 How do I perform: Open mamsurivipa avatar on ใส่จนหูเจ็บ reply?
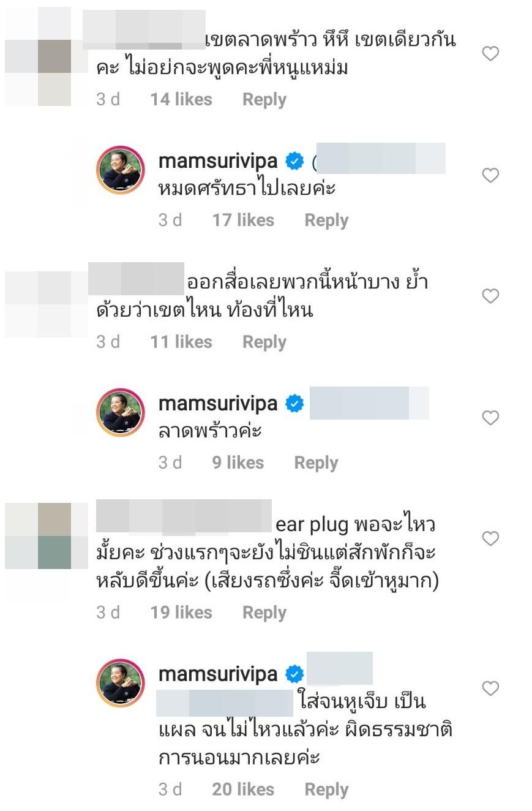[121, 683]
